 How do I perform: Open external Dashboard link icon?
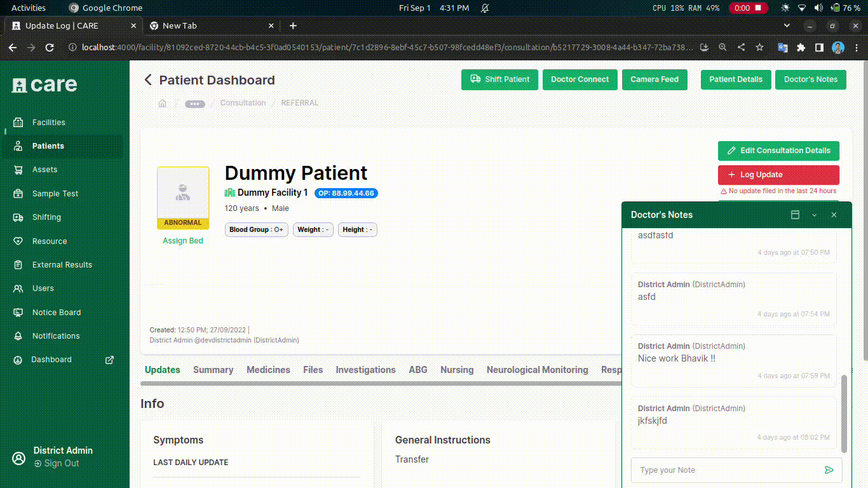point(109,360)
